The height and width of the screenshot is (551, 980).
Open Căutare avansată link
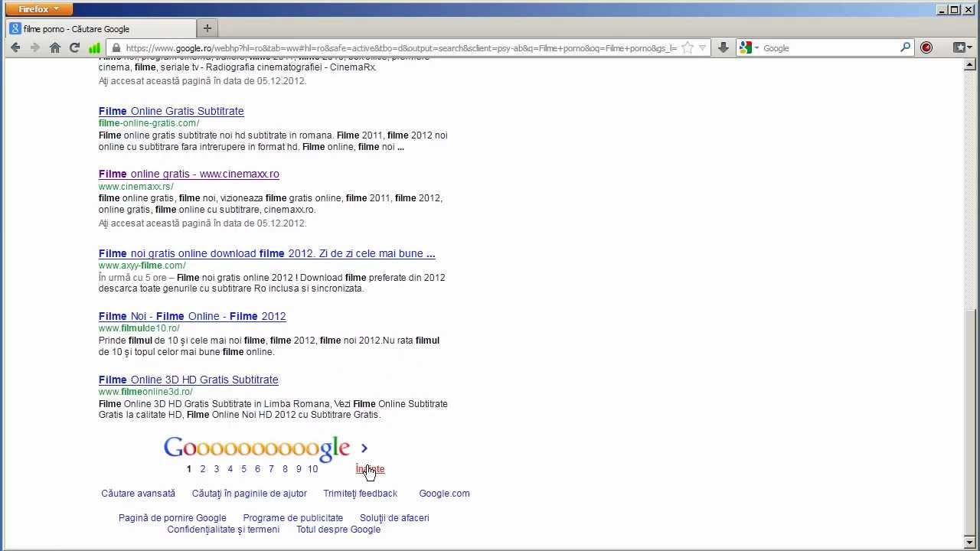139,494
